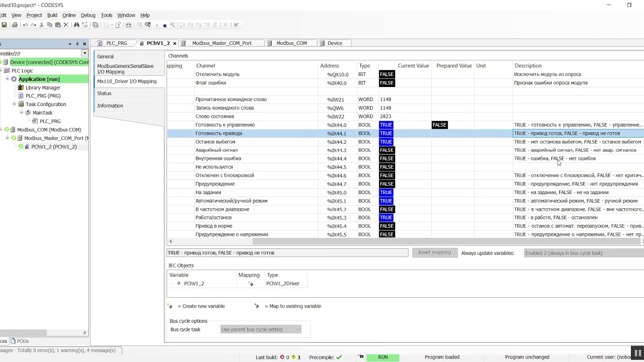This screenshot has width=644, height=362.
Task: Click the Слово состояния value 2823
Action: point(385,116)
